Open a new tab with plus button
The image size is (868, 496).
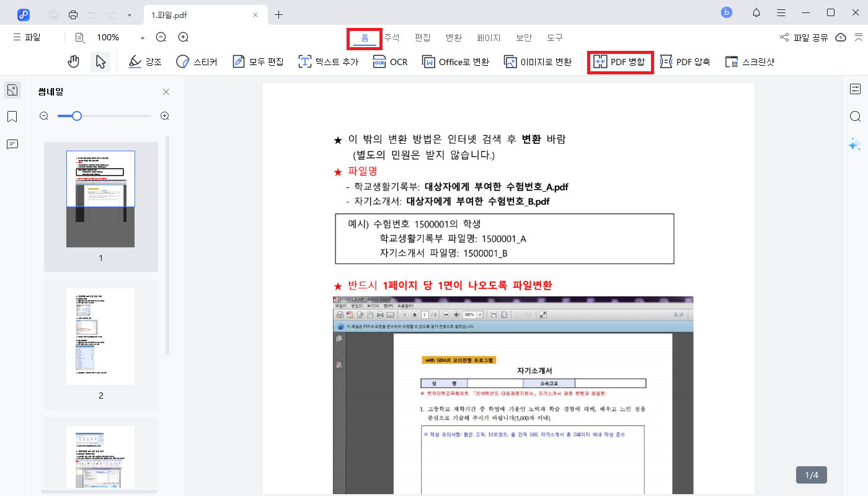279,15
